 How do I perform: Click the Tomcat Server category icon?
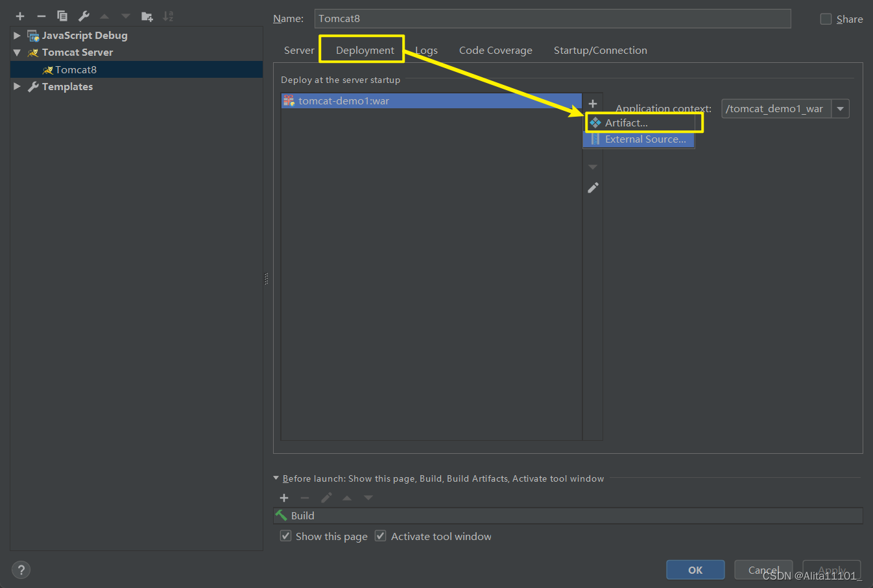coord(33,53)
